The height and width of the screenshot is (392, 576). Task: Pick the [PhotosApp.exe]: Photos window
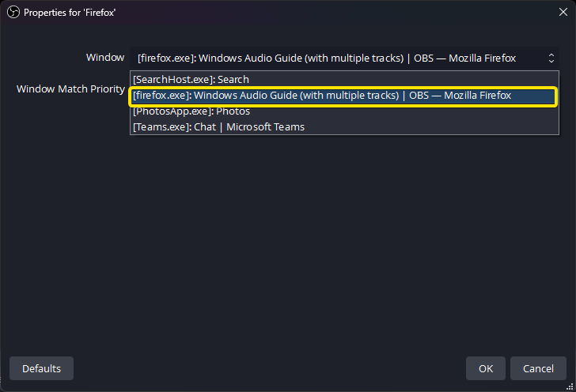click(191, 111)
